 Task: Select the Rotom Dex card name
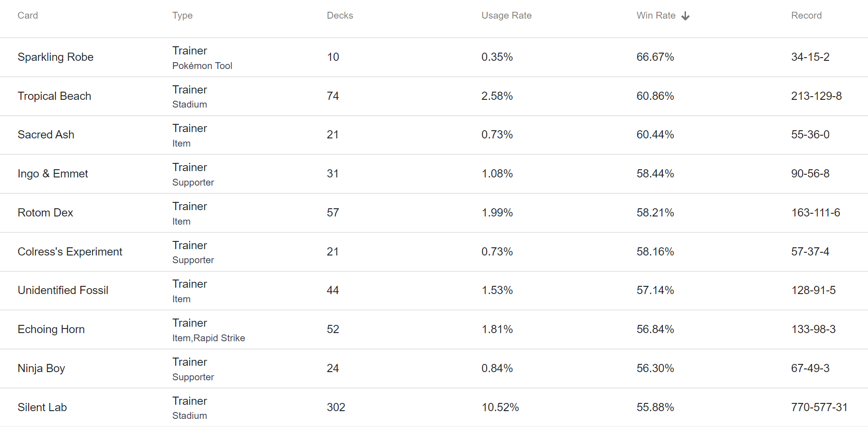pos(45,213)
